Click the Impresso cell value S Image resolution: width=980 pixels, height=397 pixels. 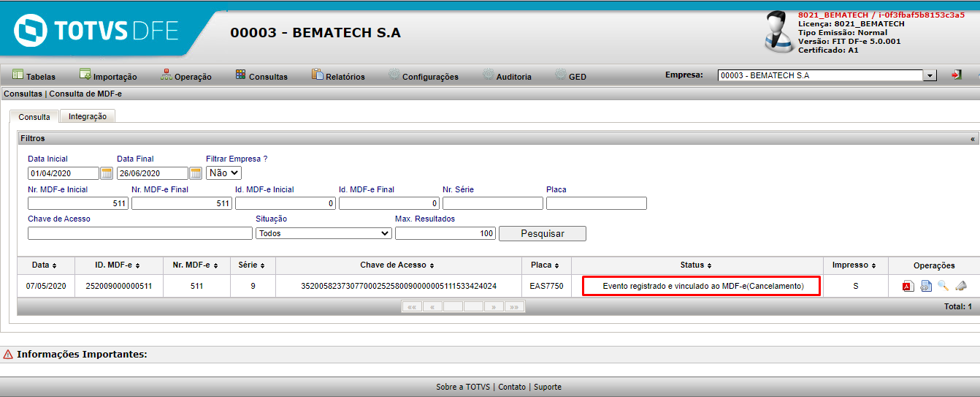[855, 286]
